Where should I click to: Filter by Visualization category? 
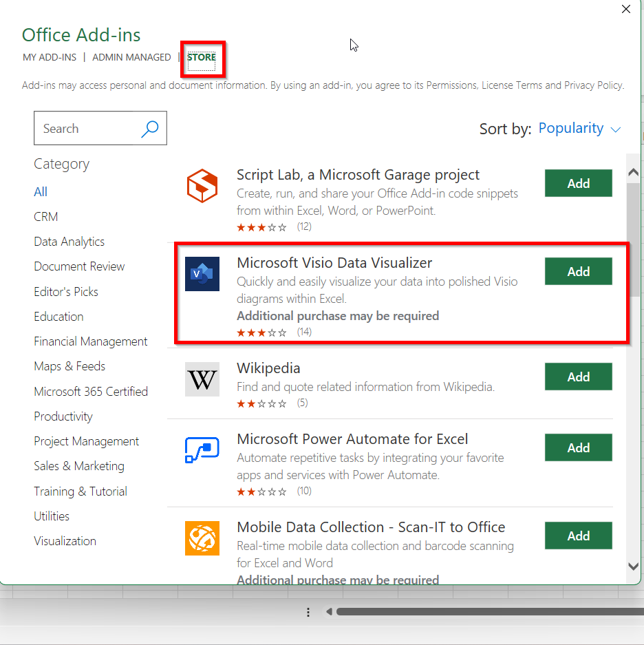(x=65, y=541)
